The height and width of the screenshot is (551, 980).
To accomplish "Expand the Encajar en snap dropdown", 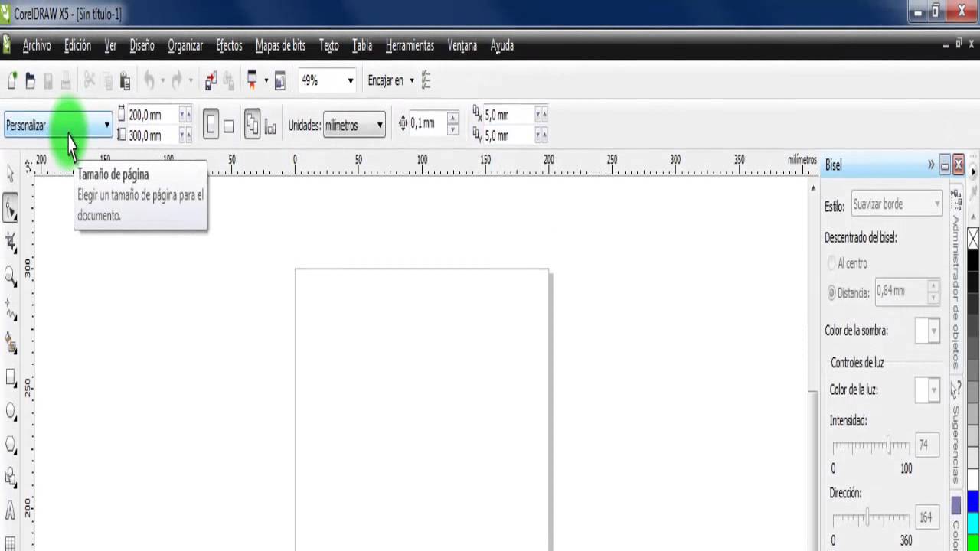I will [x=412, y=80].
